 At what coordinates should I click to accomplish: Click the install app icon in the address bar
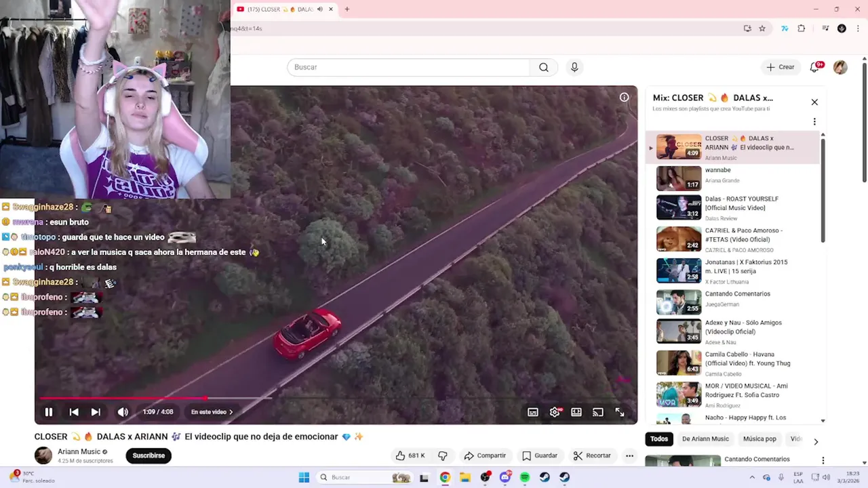point(747,28)
